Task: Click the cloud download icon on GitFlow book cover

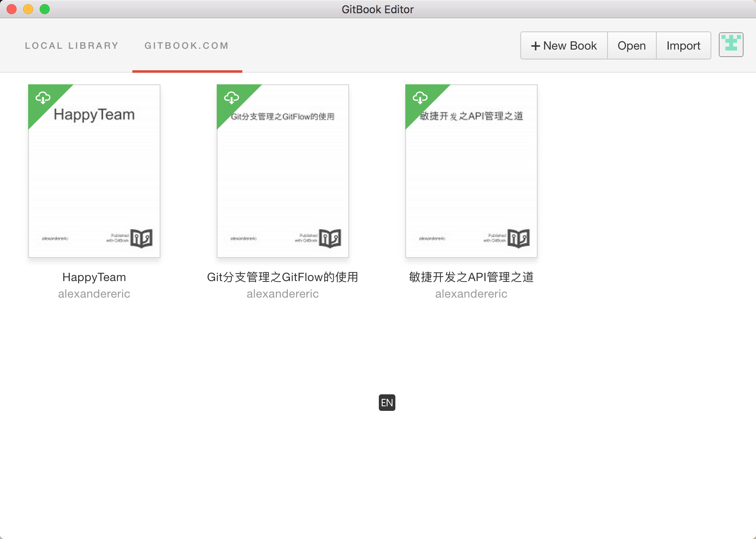Action: point(232,98)
